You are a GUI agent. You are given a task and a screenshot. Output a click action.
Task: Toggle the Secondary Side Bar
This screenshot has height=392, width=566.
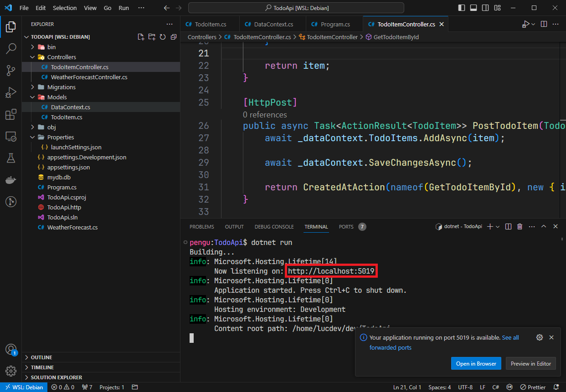pos(486,7)
